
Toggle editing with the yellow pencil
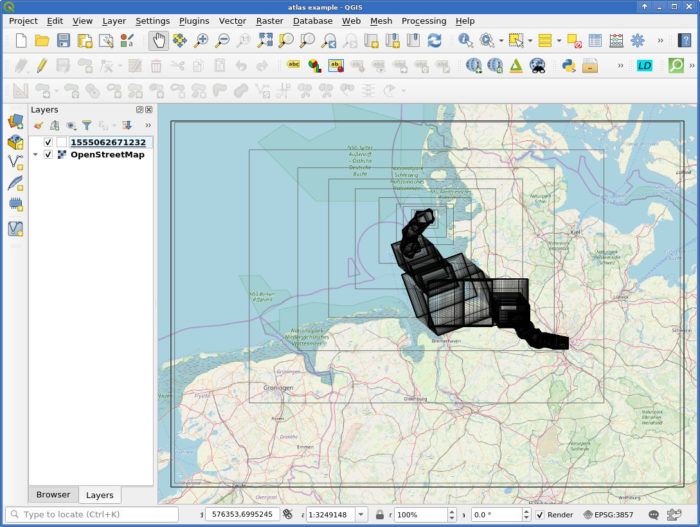(42, 66)
